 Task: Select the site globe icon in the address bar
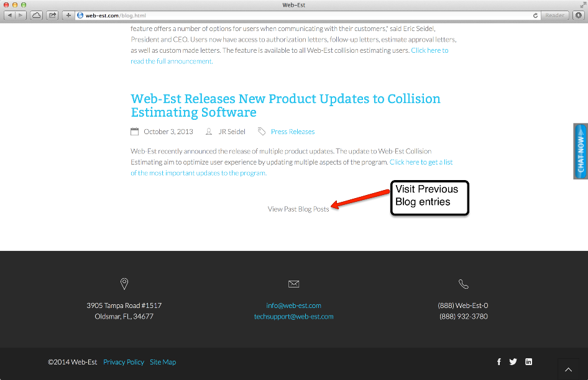80,16
